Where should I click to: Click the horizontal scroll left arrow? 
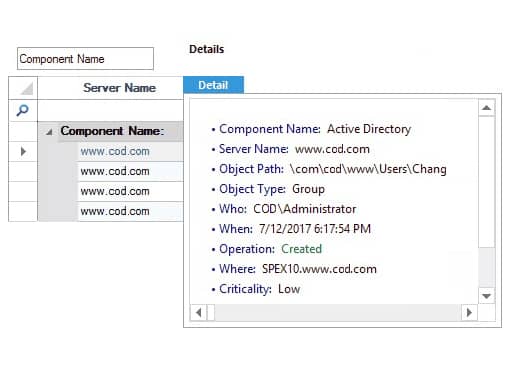click(x=199, y=313)
